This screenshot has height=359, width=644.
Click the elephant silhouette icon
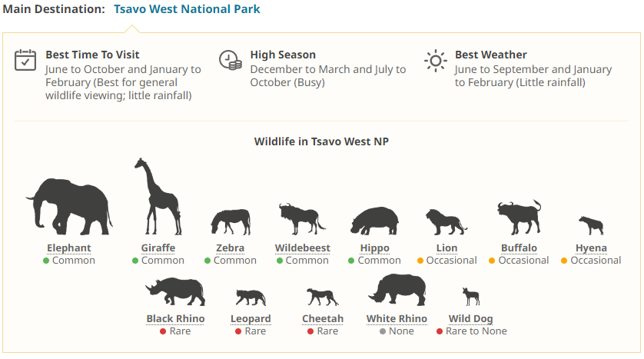tap(68, 206)
